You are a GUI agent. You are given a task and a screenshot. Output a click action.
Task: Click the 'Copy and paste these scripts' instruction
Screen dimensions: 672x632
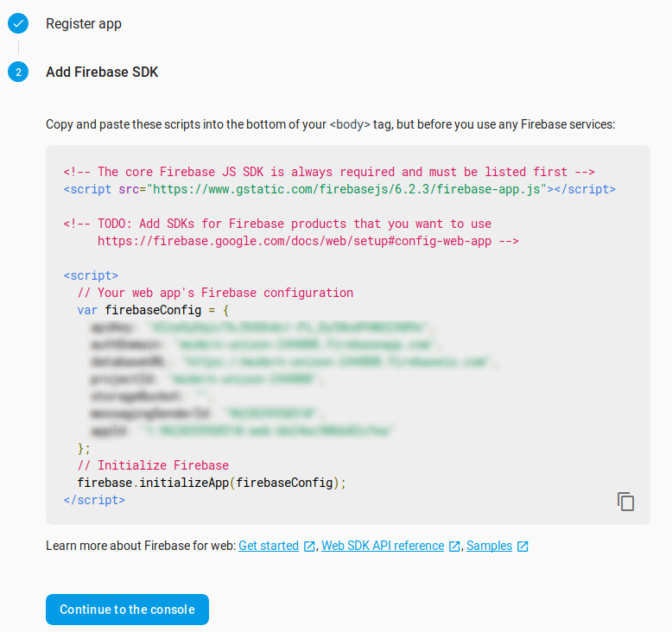click(x=331, y=124)
